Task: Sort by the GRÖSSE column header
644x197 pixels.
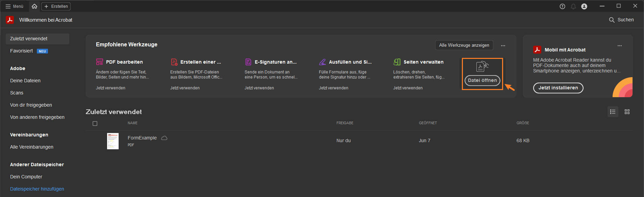Action: point(523,123)
